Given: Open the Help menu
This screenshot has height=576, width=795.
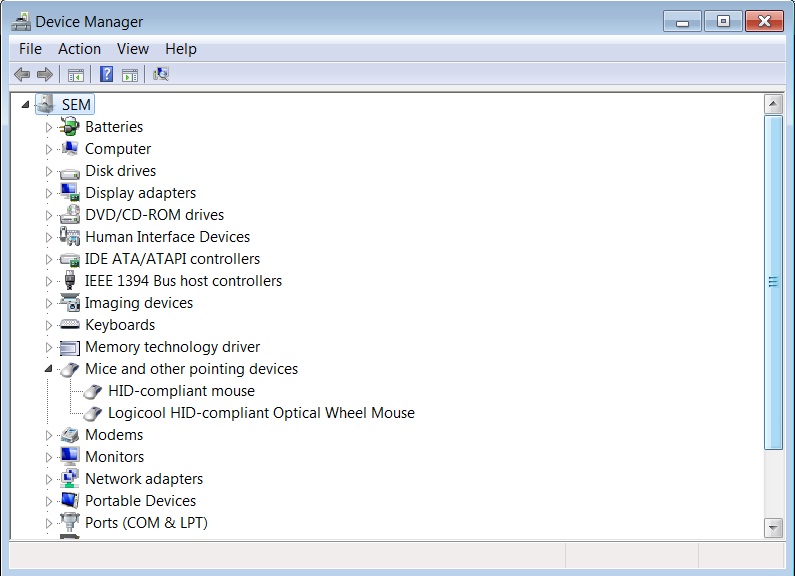Looking at the screenshot, I should coord(180,49).
